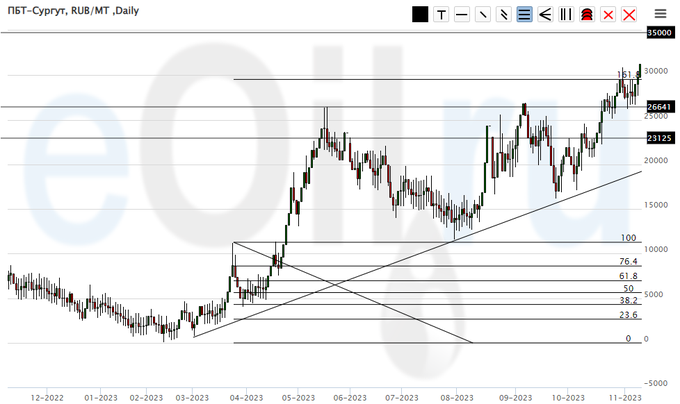680x404 pixels.
Task: Select the red Fibonacci arcs tool
Action: (x=587, y=14)
